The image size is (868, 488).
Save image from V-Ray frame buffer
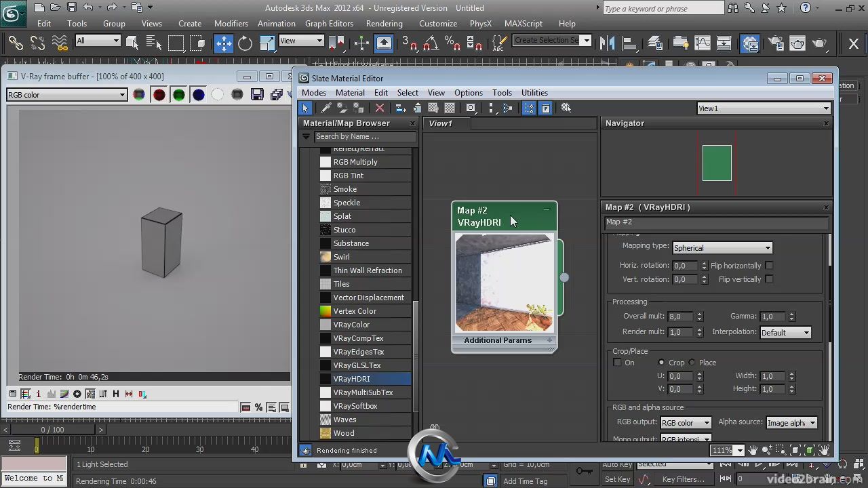pos(257,95)
